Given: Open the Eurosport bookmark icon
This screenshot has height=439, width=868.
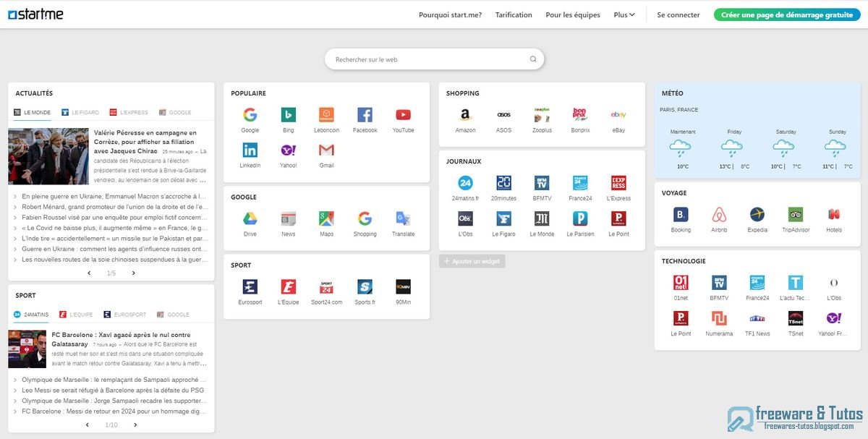Looking at the screenshot, I should point(250,286).
